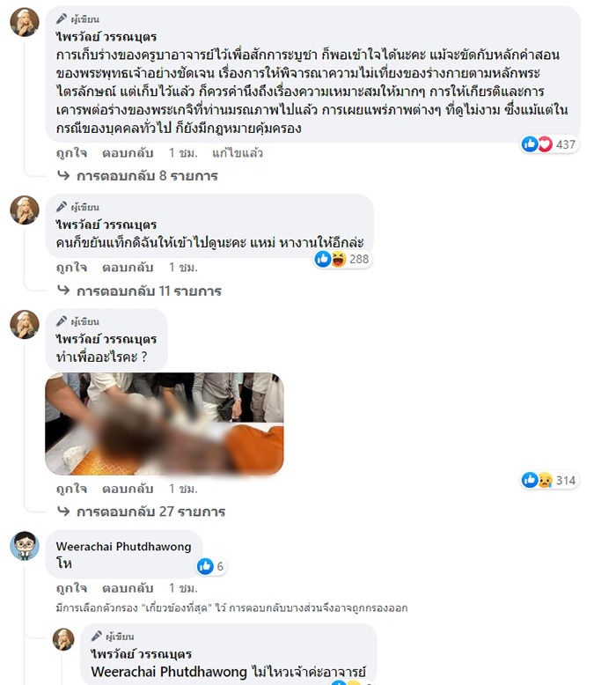Expand the 11 replies thread
This screenshot has width=616, height=685.
[x=140, y=291]
